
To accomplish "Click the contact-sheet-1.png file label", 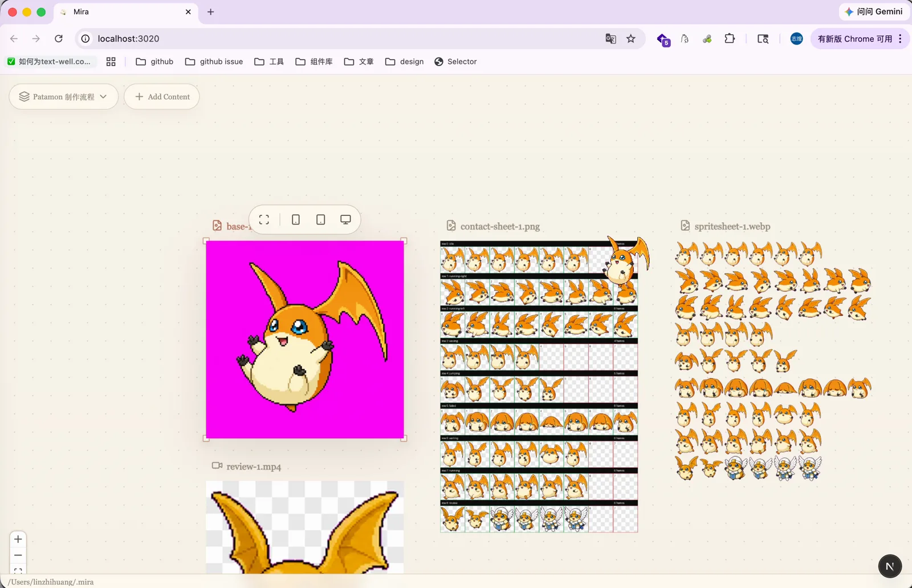I will [500, 226].
